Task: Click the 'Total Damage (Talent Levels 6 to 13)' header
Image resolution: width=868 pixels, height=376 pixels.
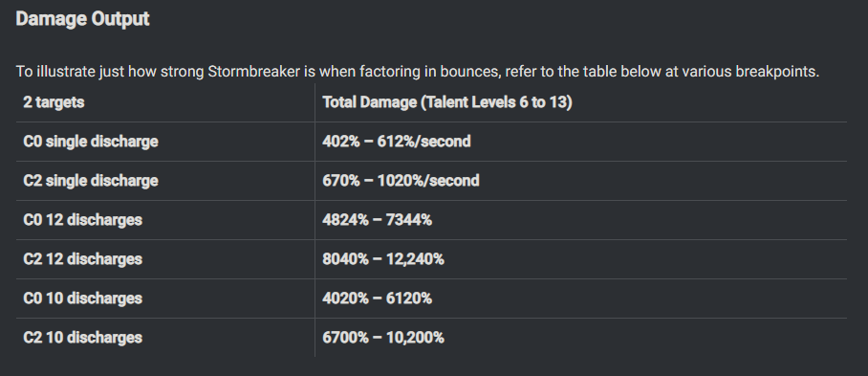Action: click(x=447, y=102)
